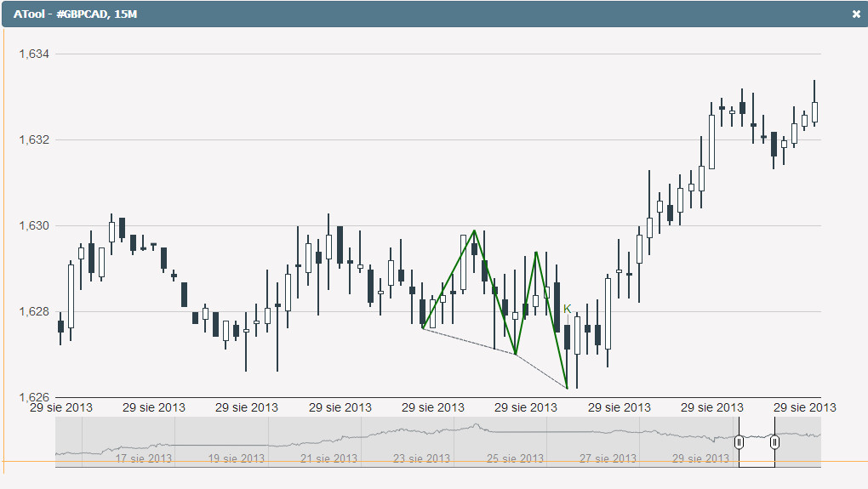Click the green K marker on the chart
Screen dimensions: 868x489
567,309
